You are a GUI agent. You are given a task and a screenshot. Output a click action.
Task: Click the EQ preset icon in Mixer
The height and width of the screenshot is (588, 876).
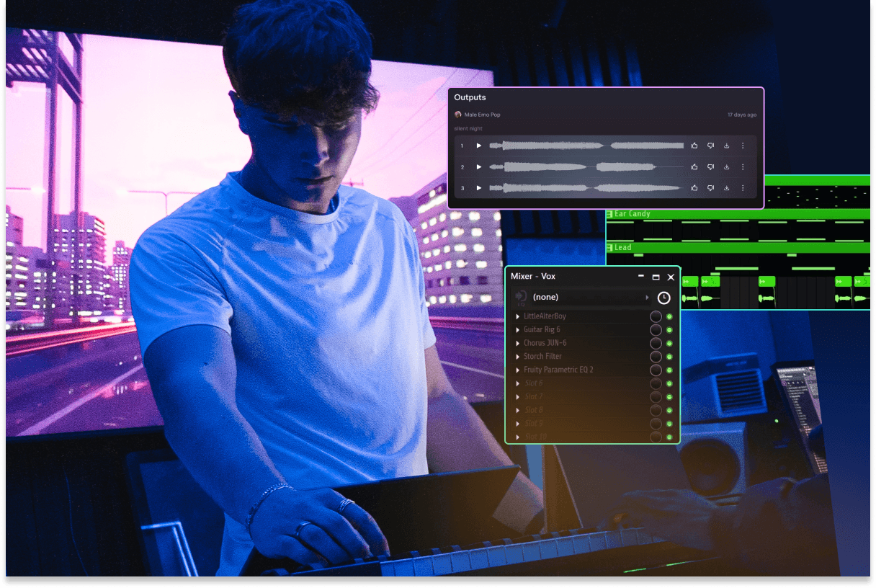pos(521,297)
